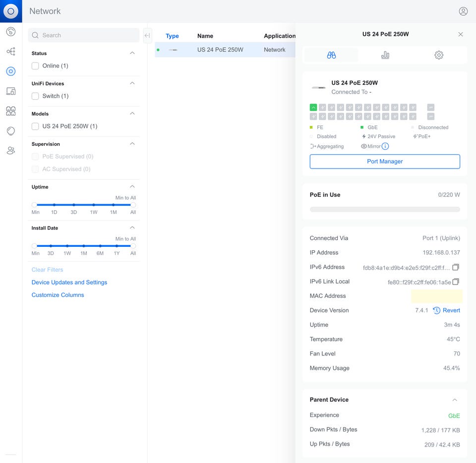
Task: Click the 3D mark on Uptime slider
Action: tap(74, 205)
